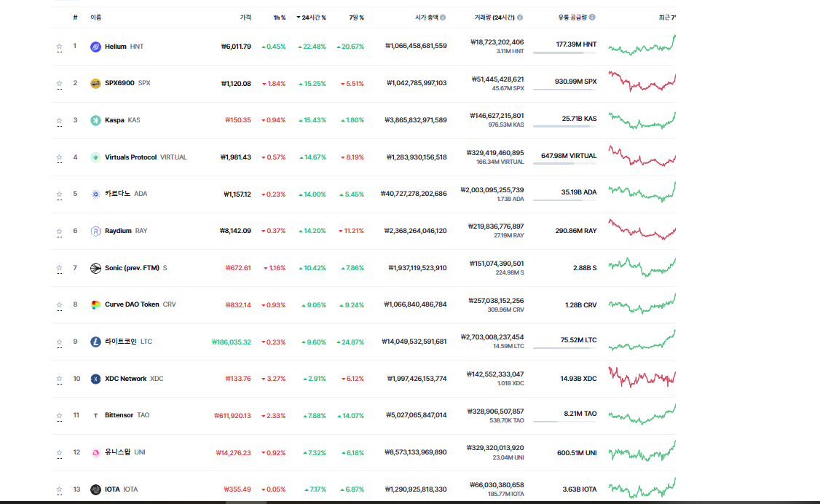Sort table by 7일 % column
820x504 pixels.
[356, 17]
